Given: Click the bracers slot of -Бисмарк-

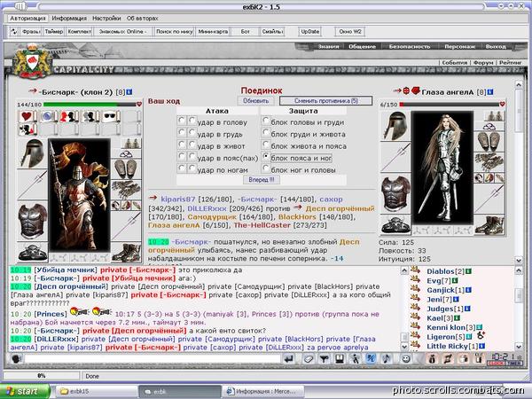Looking at the screenshot, I should (x=126, y=169).
